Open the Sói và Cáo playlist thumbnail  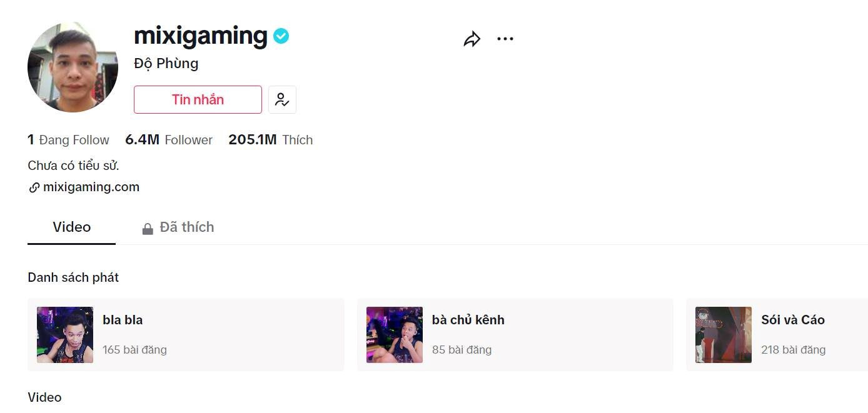(723, 334)
